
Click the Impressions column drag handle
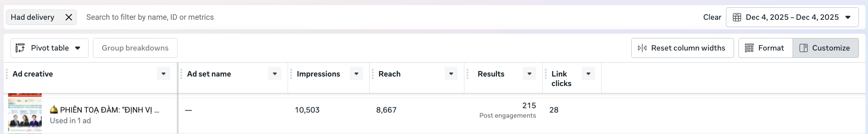(291, 74)
